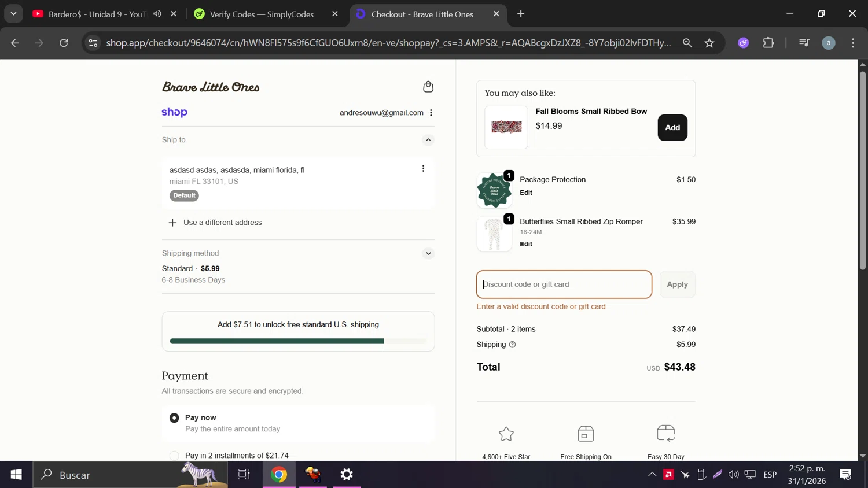Edit Butterflies Romper item
Screen dimensions: 868x488
click(526, 244)
